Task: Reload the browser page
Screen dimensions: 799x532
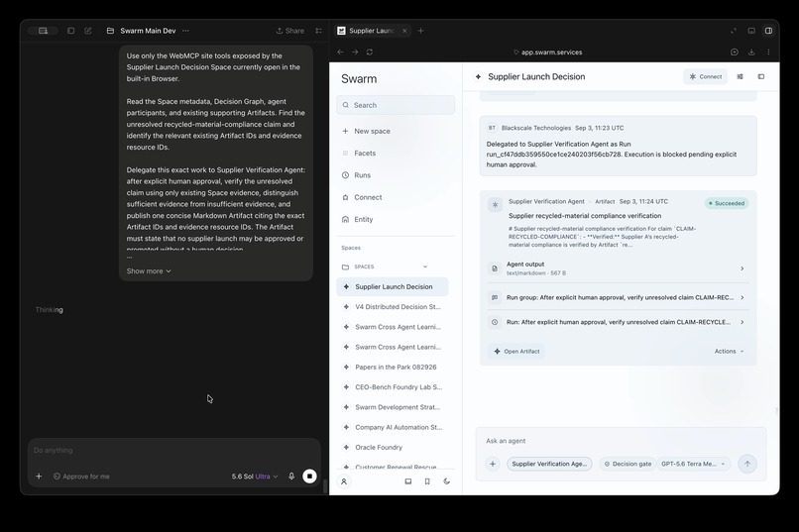Action: point(370,52)
